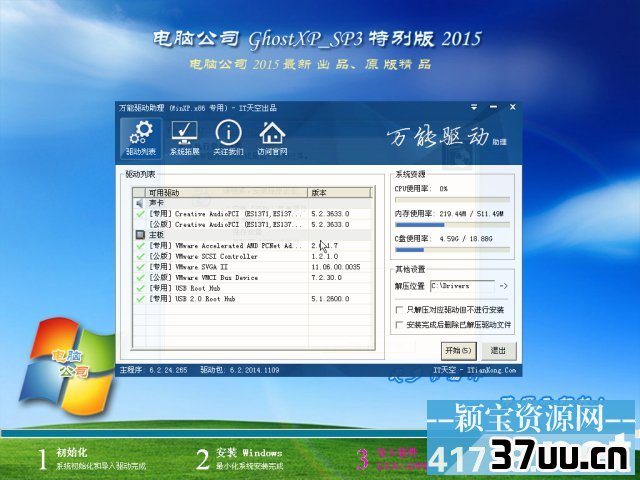Click version 11.06.00.0035 of VMware SVGA II
The height and width of the screenshot is (480, 640).
click(x=336, y=267)
